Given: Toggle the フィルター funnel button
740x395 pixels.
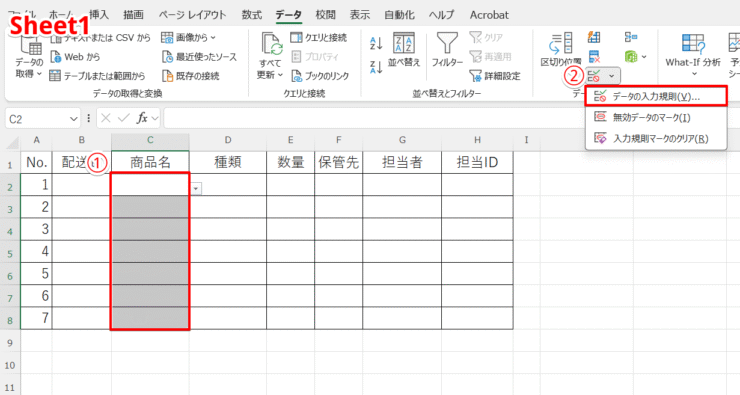Looking at the screenshot, I should tap(447, 50).
